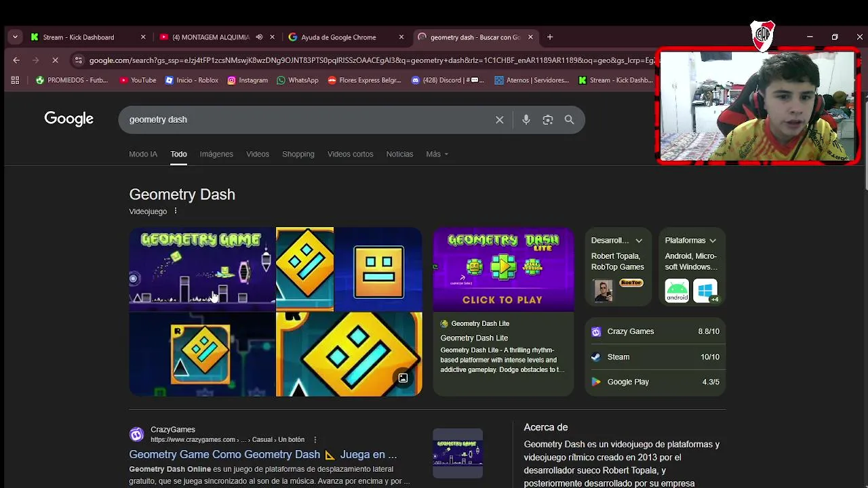Open the Geometry Dash heading
This screenshot has width=868, height=488.
point(182,195)
